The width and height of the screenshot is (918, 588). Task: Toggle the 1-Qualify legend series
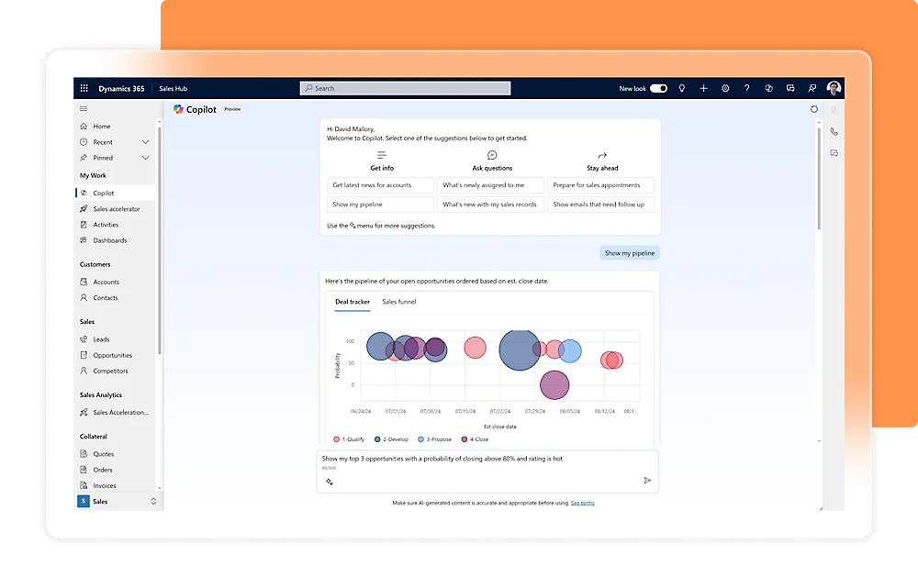pyautogui.click(x=349, y=439)
